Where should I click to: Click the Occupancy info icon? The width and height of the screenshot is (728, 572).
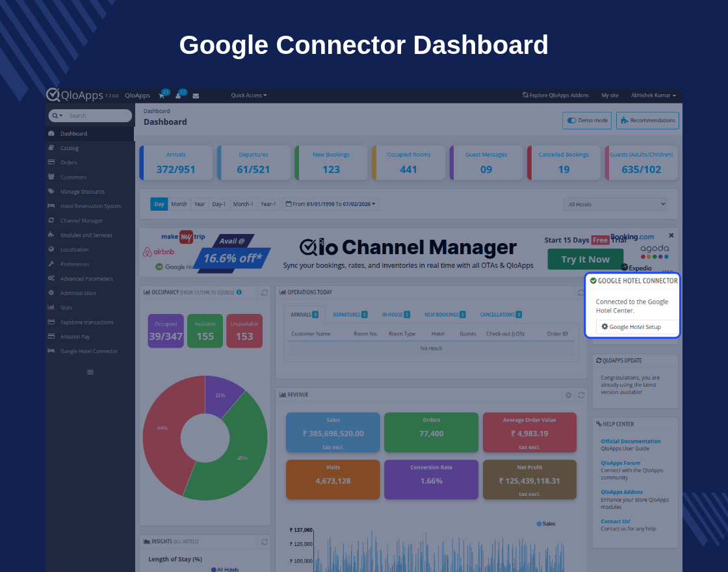pyautogui.click(x=239, y=292)
